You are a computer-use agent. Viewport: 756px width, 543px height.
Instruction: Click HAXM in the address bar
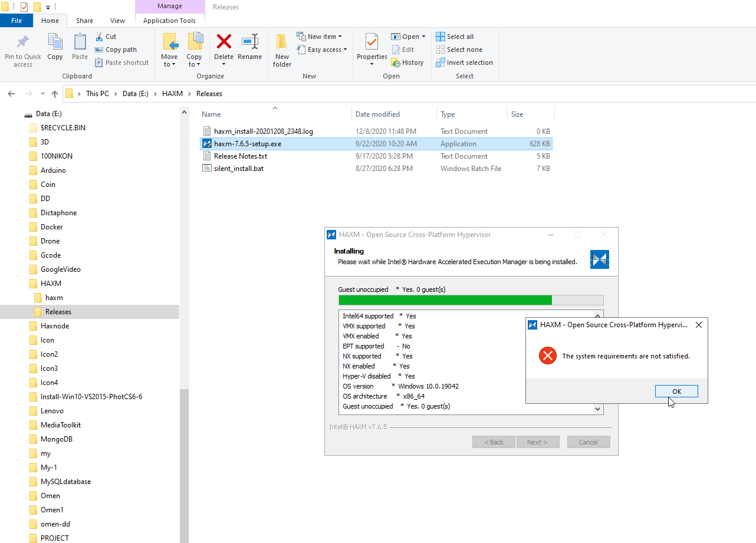[x=173, y=94]
